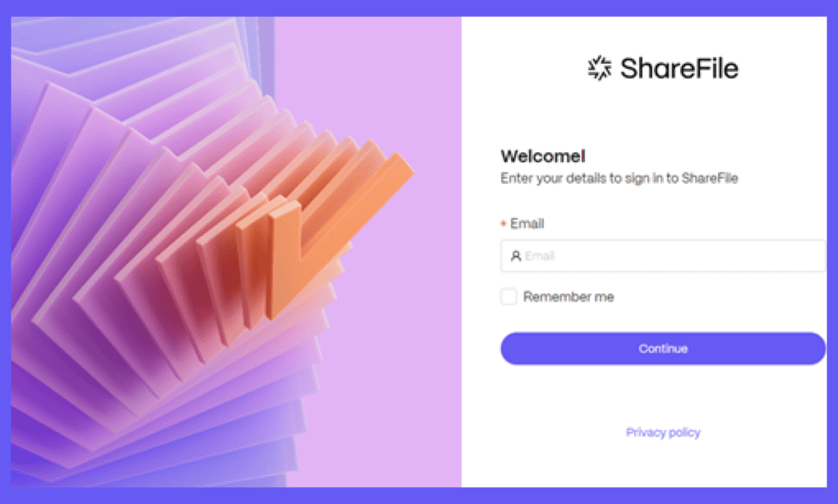The image size is (838, 504).
Task: Click the ShareFile starburst logo icon
Action: click(x=599, y=68)
